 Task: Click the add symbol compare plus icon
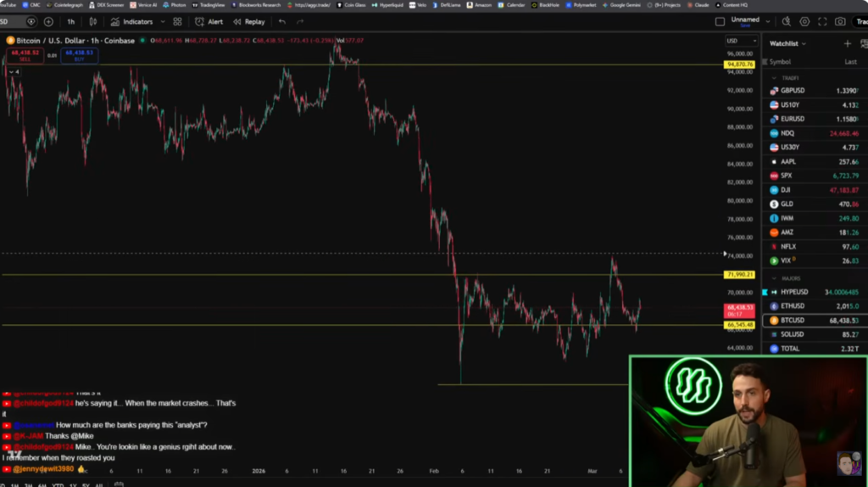click(48, 21)
